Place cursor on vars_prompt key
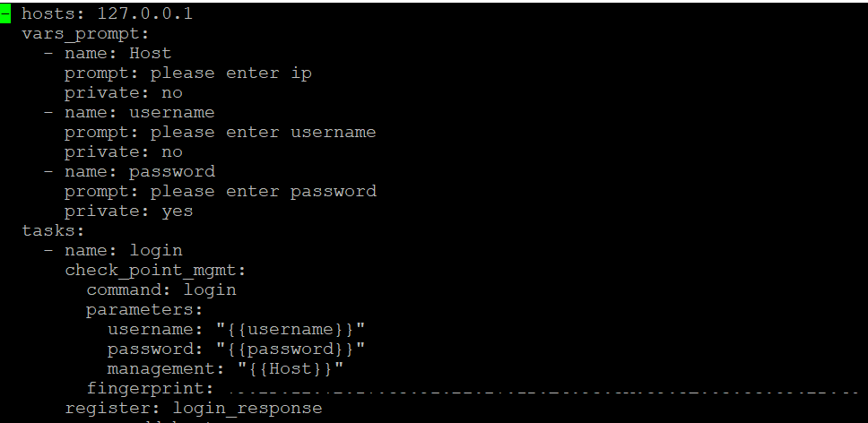This screenshot has width=868, height=423. (85, 34)
